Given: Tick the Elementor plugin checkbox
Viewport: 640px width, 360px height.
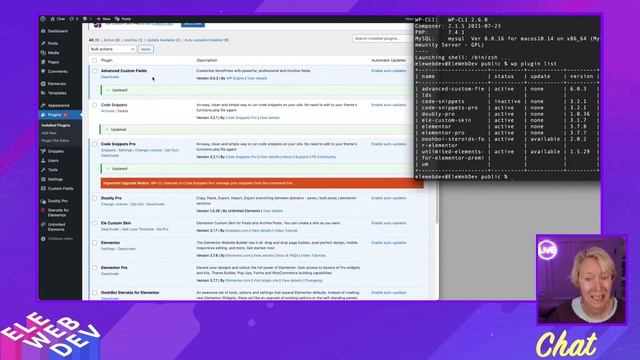Looking at the screenshot, I should (95, 243).
